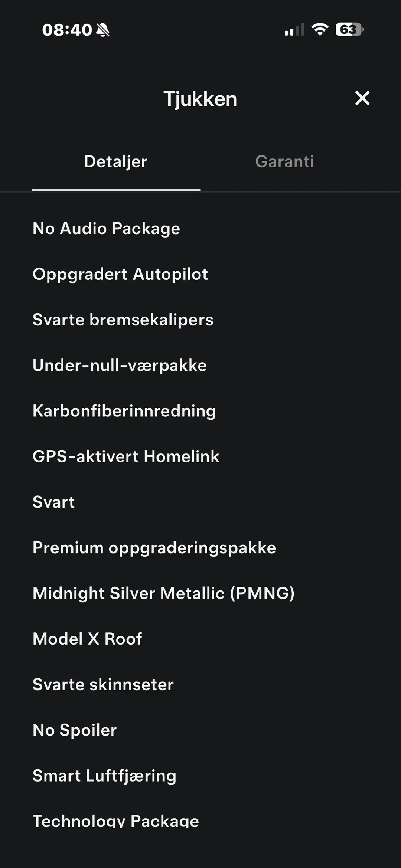Viewport: 401px width, 868px height.
Task: Tap the GPS-aktivert Homelink item
Action: [x=126, y=456]
